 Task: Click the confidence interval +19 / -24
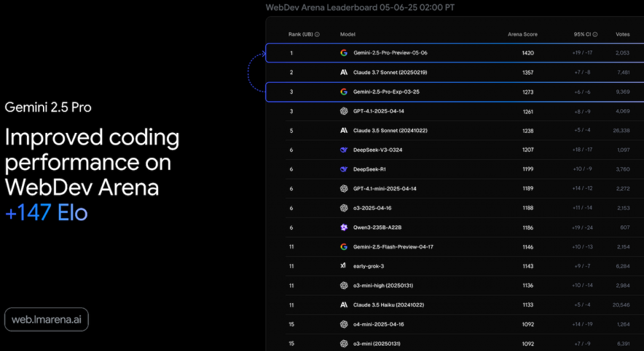583,228
